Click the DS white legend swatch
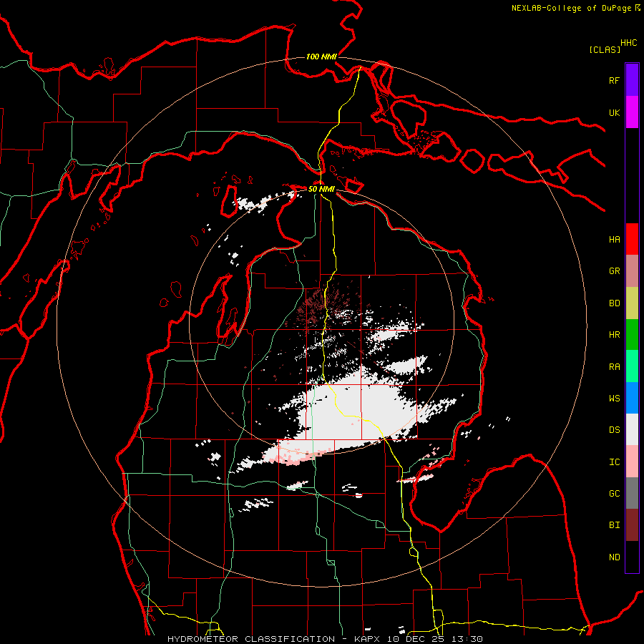 click(x=632, y=429)
